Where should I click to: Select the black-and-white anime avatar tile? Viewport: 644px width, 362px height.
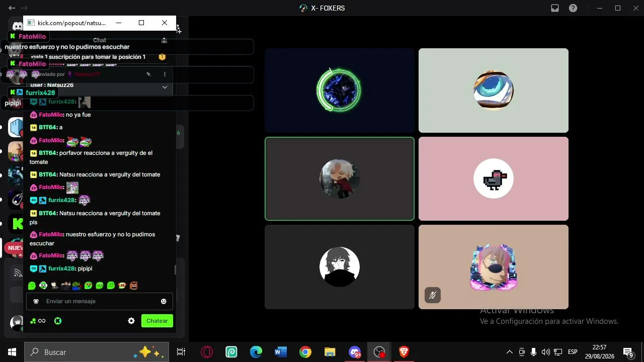click(x=340, y=267)
